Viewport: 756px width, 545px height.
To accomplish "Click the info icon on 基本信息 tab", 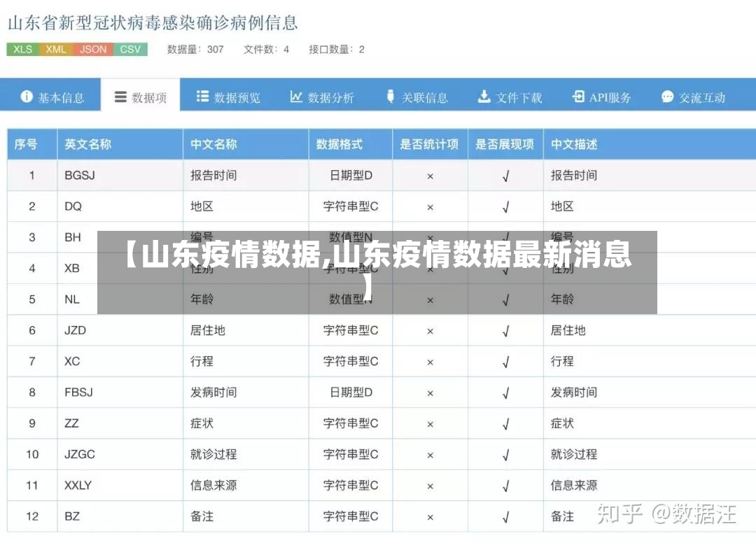I will pyautogui.click(x=27, y=97).
